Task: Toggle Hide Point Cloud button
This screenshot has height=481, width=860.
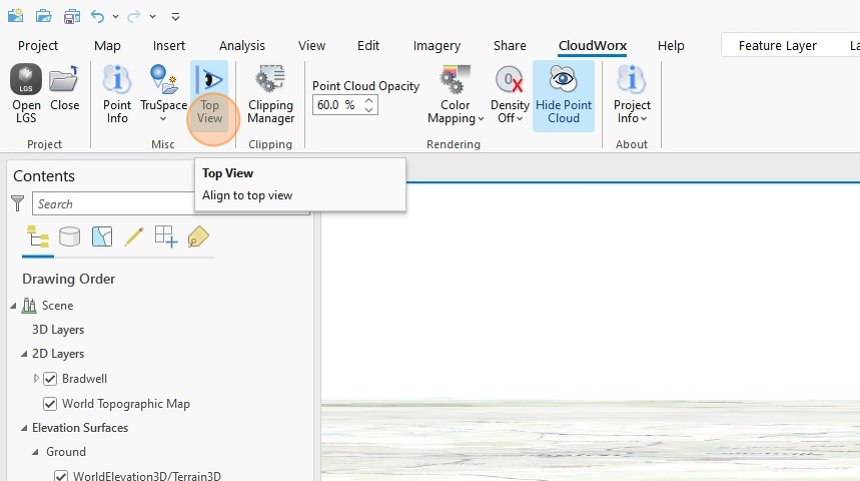Action: tap(563, 96)
